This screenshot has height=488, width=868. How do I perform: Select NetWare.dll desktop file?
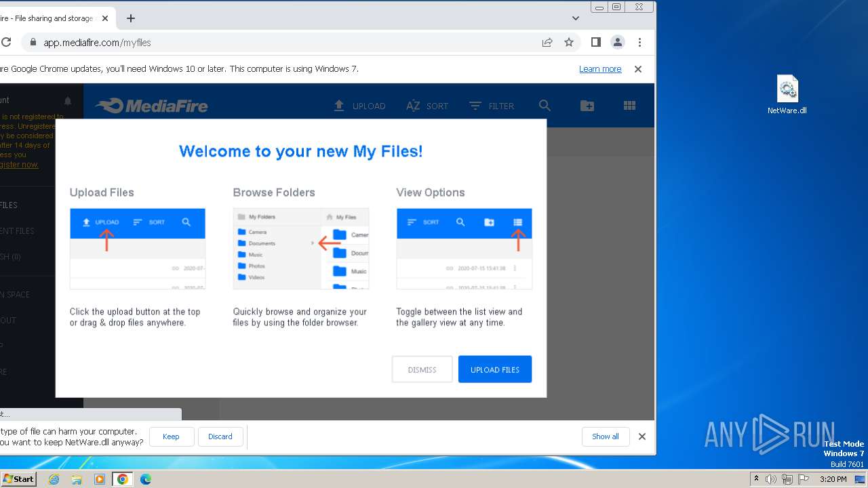pos(787,95)
